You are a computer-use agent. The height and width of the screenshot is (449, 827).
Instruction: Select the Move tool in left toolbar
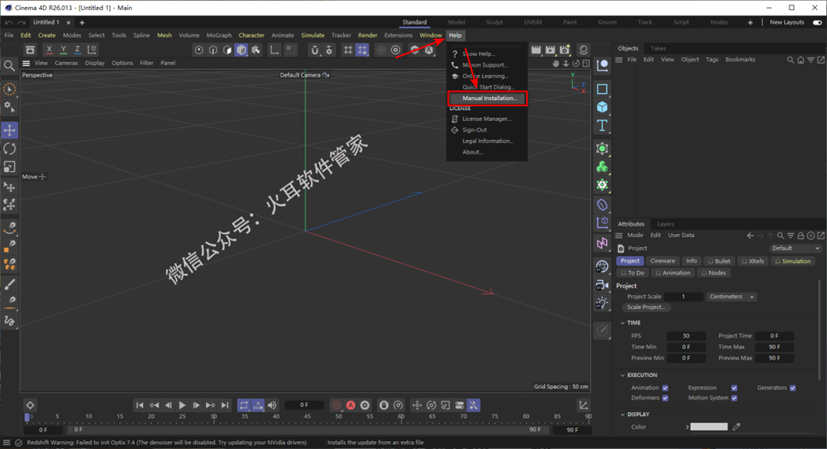[9, 130]
